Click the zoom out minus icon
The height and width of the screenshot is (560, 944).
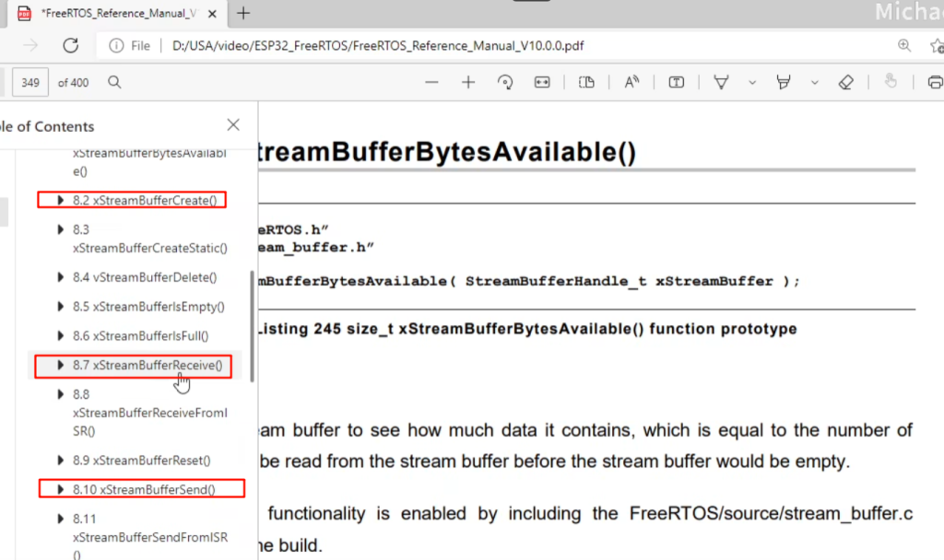[431, 82]
